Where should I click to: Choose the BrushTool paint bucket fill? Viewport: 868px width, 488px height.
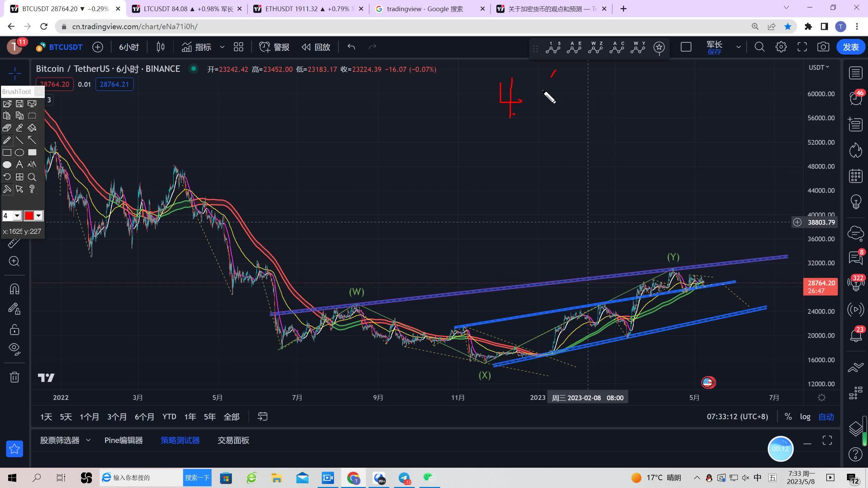pos(32,128)
